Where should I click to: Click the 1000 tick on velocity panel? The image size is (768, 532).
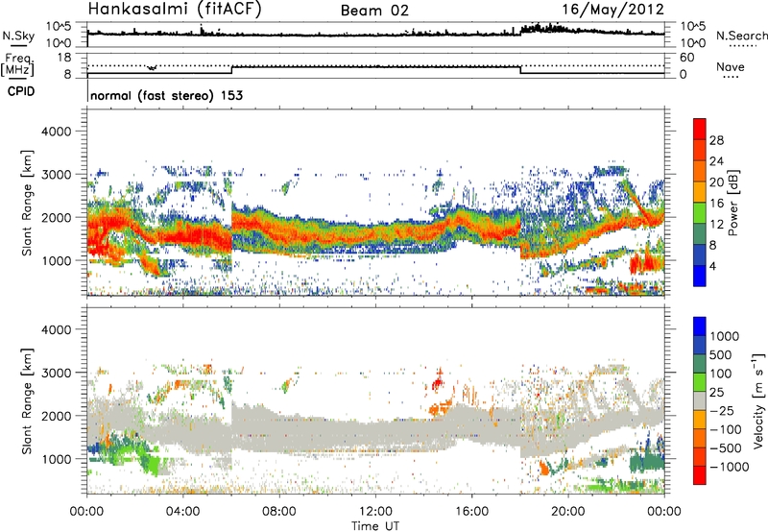pos(57,459)
